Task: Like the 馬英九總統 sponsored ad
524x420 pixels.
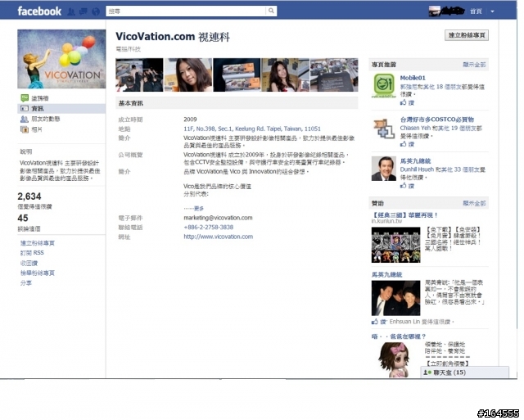Action: pos(379,322)
